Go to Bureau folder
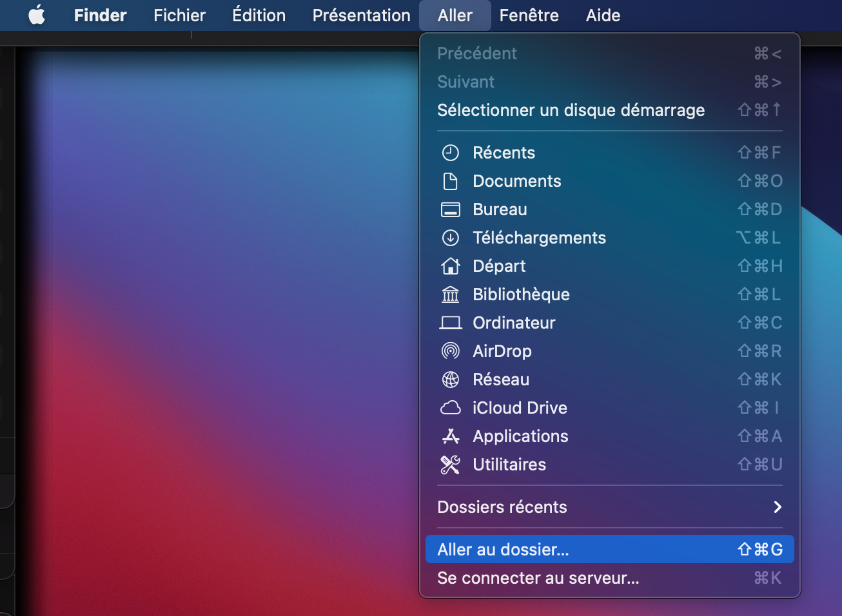Image resolution: width=842 pixels, height=616 pixels. tap(610, 209)
